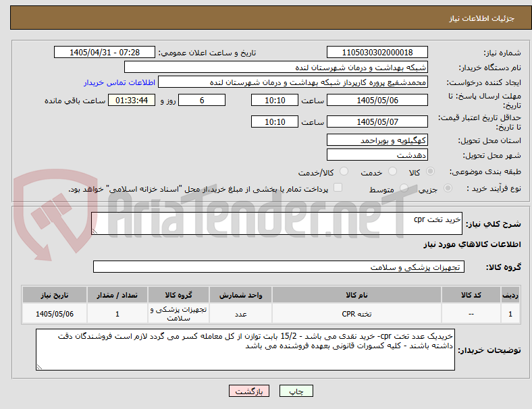532x409 pixels.
Task: Click the توضیحات خریدار notes textarea
Action: [x=245, y=350]
